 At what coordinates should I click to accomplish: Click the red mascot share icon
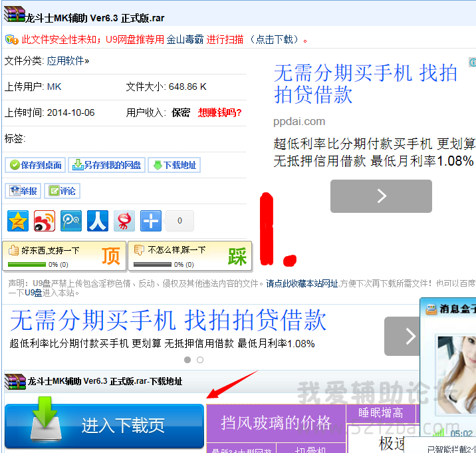pos(124,221)
